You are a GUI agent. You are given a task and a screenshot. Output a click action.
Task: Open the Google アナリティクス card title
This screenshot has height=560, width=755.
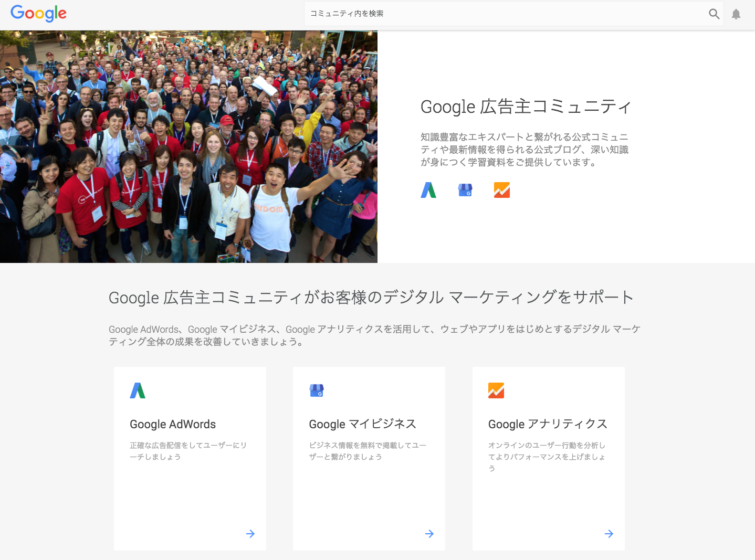(x=548, y=424)
